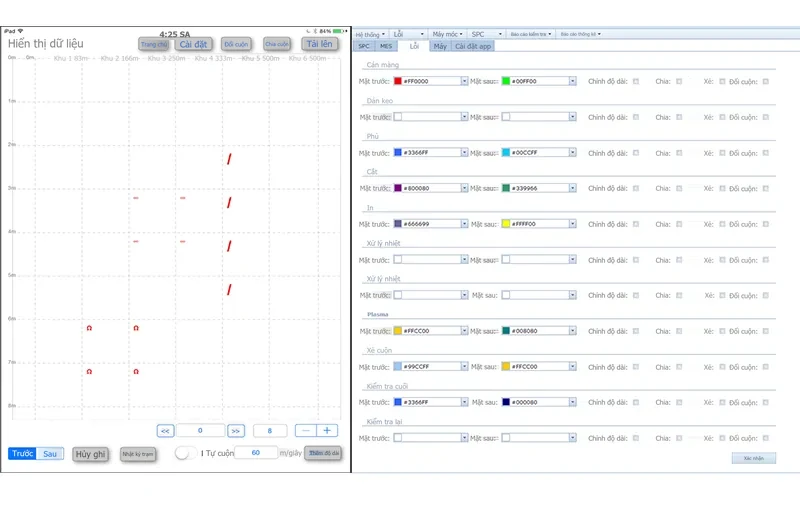Check Đổi cuộn box in Plasma row
This screenshot has width=800, height=510.
(765, 331)
